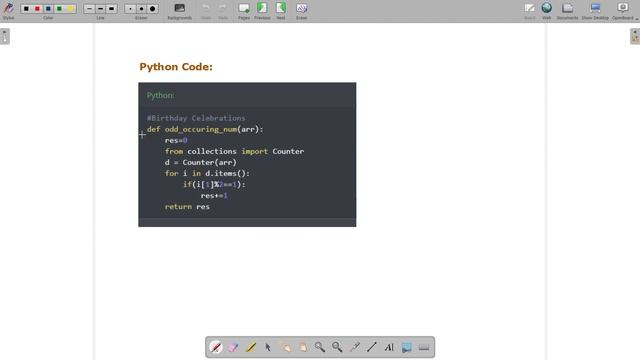640x360 pixels.
Task: Click the 'for i in d.items():' line
Action: click(207, 173)
